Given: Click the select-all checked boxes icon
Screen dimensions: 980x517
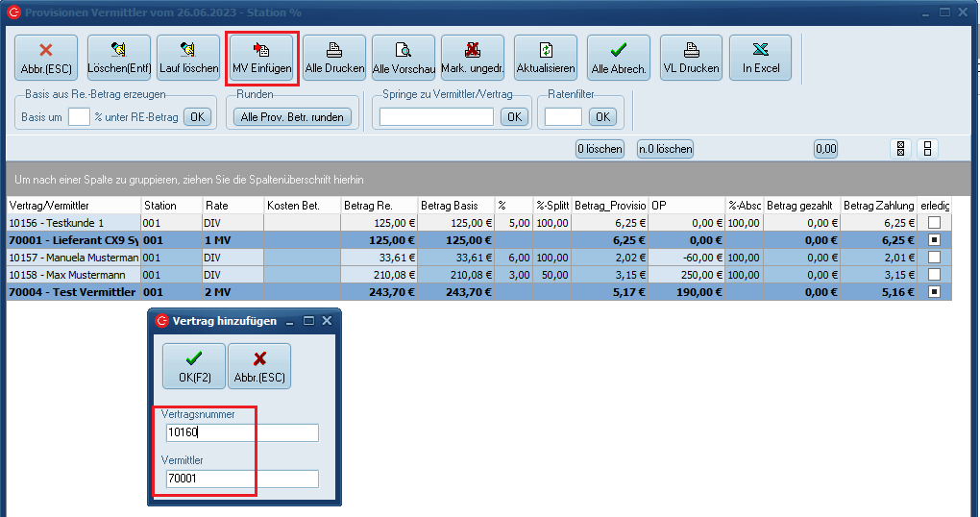Looking at the screenshot, I should tap(901, 149).
